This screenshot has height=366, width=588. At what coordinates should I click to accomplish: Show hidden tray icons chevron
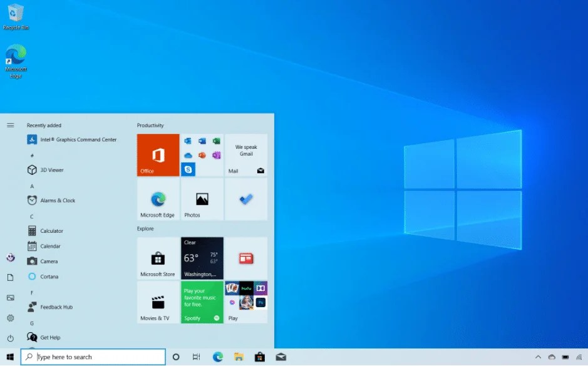tap(538, 357)
